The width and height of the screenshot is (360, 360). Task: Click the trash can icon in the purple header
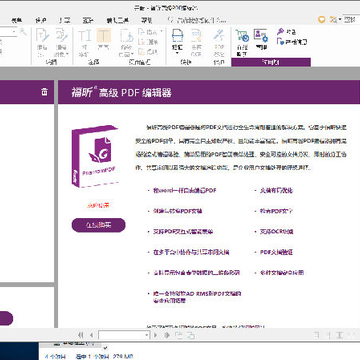44,92
